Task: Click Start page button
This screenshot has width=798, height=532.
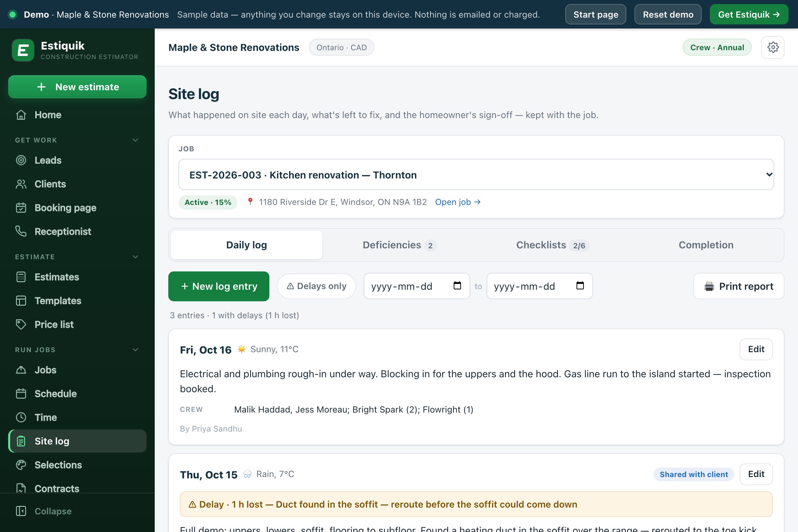Action: 595,14
